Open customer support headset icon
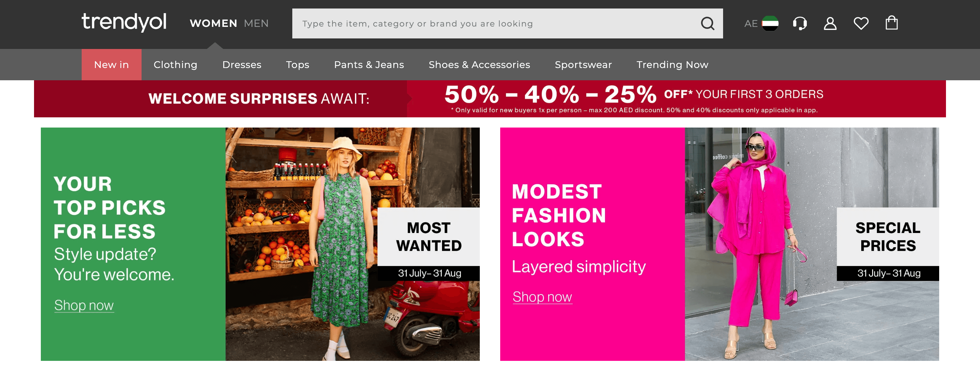The height and width of the screenshot is (368, 980). (800, 23)
